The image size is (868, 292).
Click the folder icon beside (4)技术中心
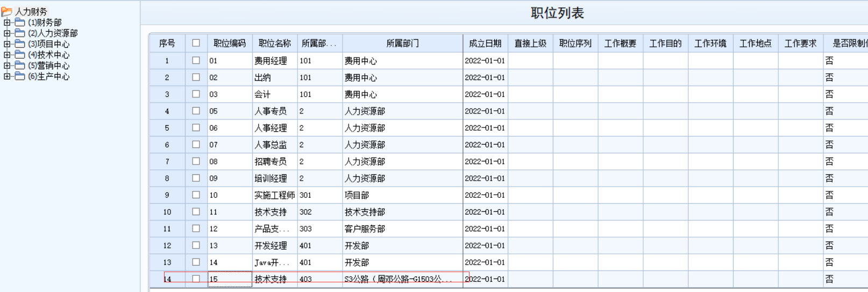point(20,55)
